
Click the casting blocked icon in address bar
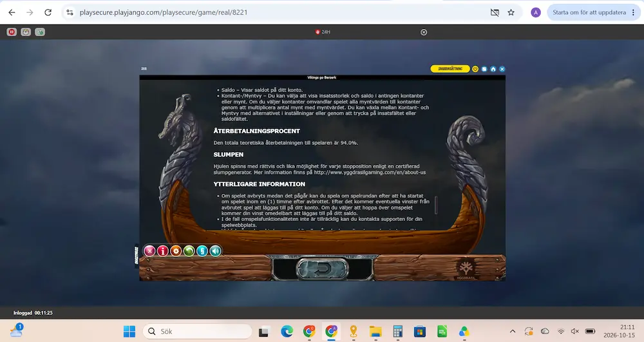tap(495, 12)
